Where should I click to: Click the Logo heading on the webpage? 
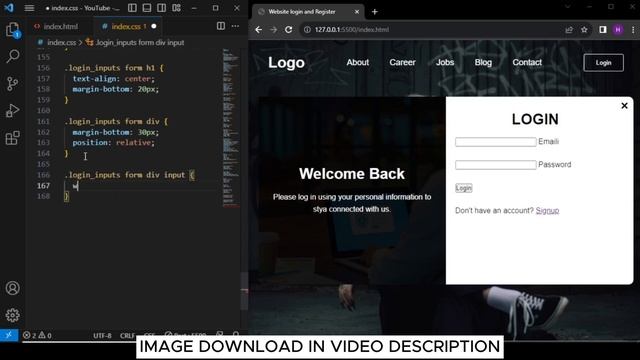coord(287,63)
